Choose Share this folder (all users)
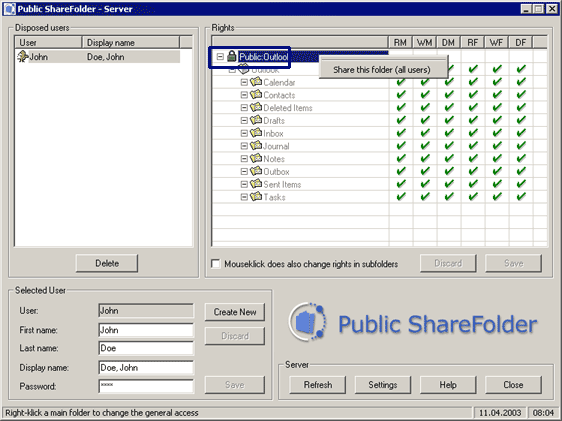This screenshot has height=421, width=562. tap(382, 70)
